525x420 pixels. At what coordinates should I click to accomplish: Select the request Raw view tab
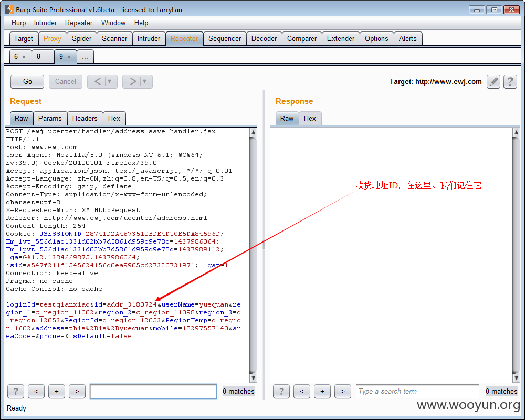tap(21, 118)
